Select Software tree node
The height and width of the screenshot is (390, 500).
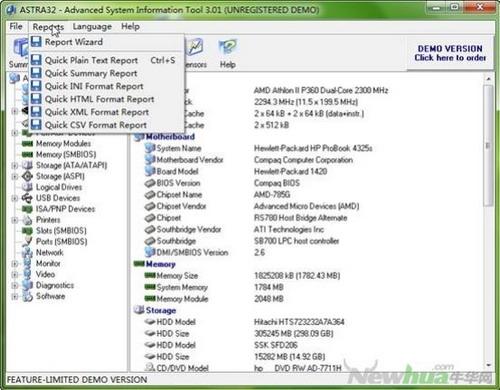(x=51, y=296)
